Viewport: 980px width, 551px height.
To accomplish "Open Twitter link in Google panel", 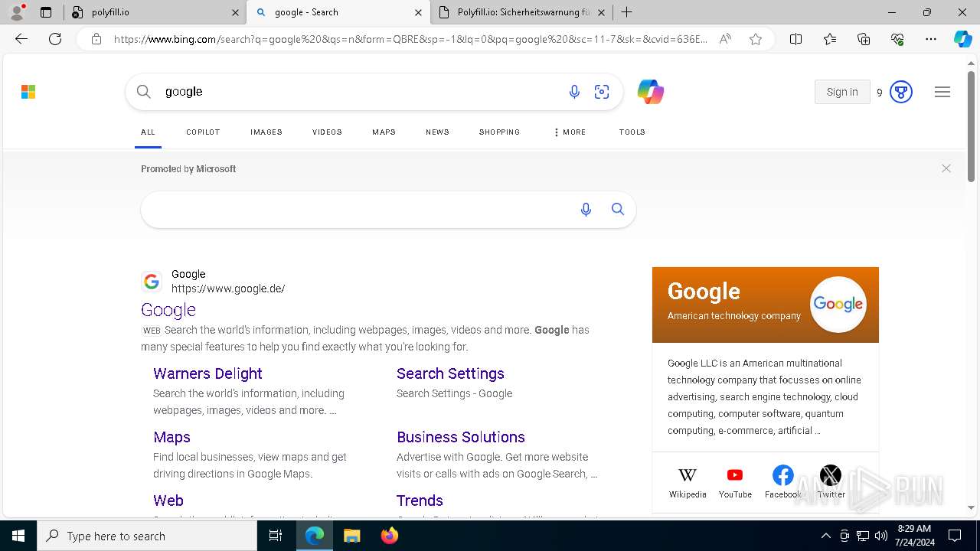I will tap(831, 482).
